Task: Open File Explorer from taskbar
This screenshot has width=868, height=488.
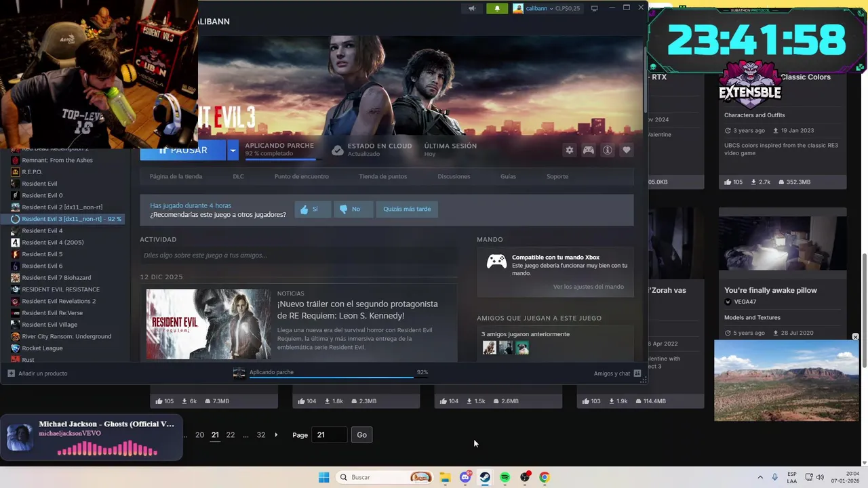Action: (x=445, y=477)
